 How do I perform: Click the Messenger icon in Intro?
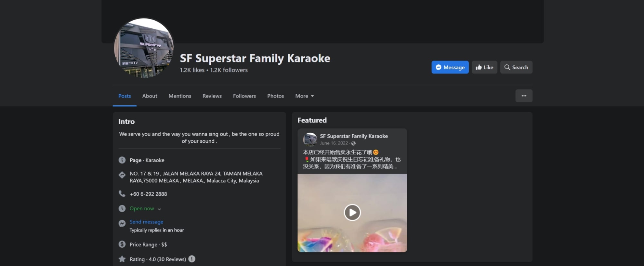click(122, 223)
